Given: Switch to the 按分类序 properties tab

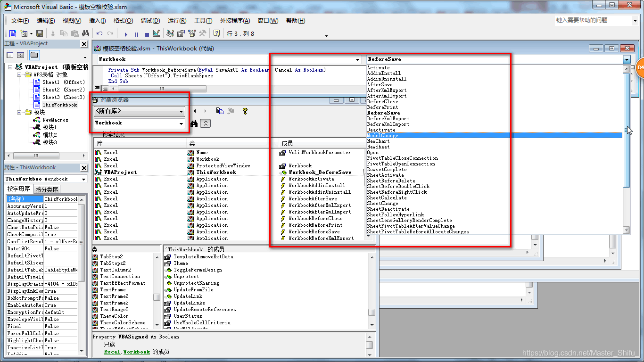Looking at the screenshot, I should [x=47, y=189].
